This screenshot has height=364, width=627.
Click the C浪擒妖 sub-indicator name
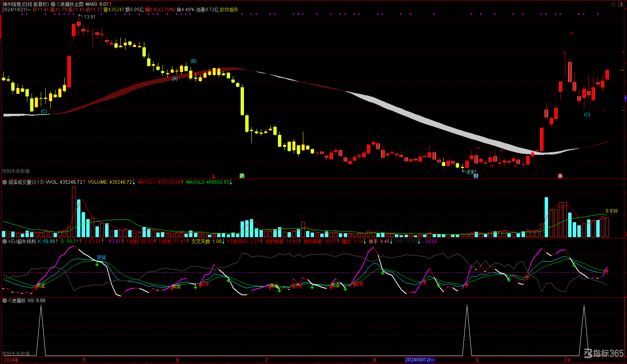coord(17,301)
